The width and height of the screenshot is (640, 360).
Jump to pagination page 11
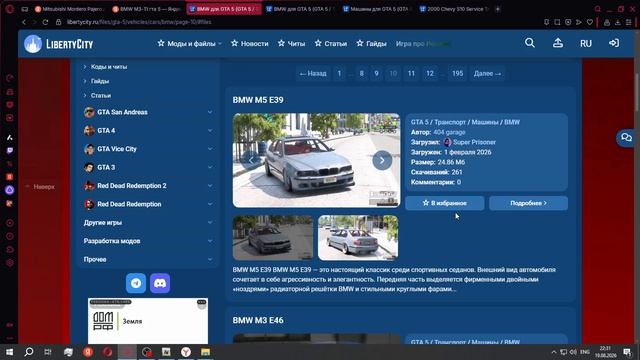click(x=411, y=73)
